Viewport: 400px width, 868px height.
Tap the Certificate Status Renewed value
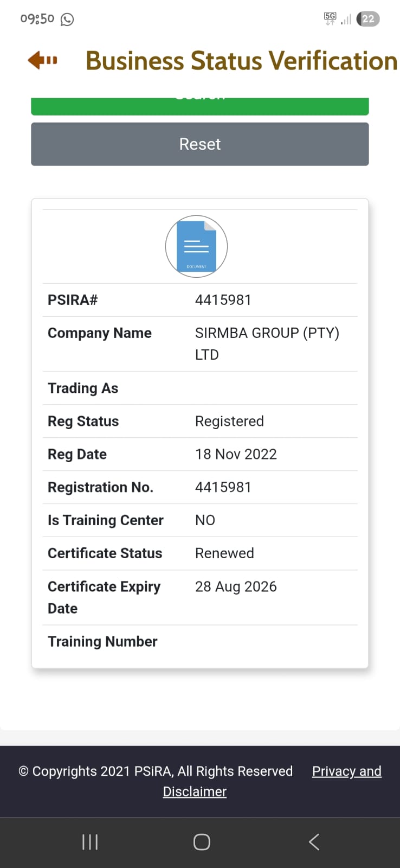[x=224, y=553]
